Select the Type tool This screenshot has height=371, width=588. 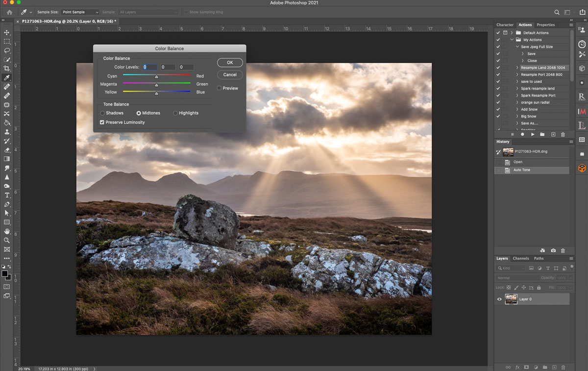7,195
